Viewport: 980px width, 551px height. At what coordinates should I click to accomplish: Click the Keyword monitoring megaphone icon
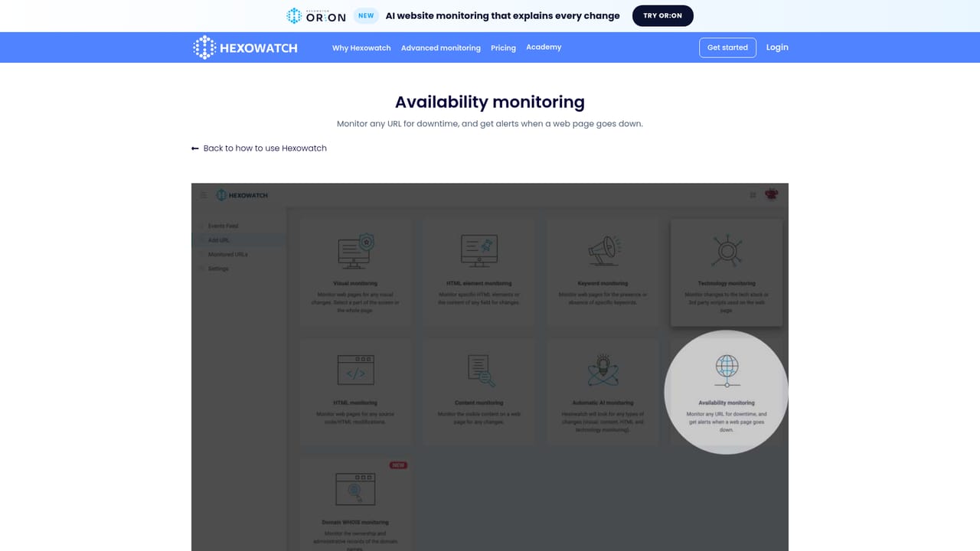603,251
